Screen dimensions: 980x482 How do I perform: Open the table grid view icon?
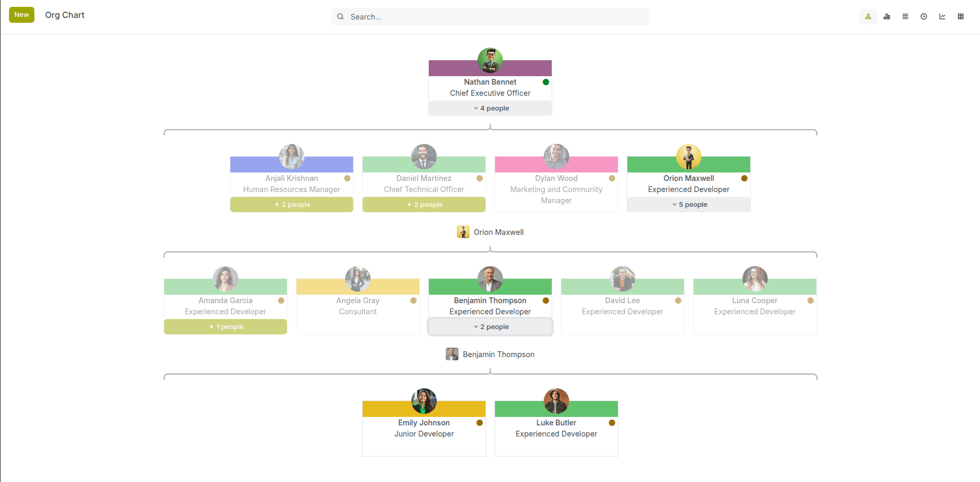click(960, 16)
